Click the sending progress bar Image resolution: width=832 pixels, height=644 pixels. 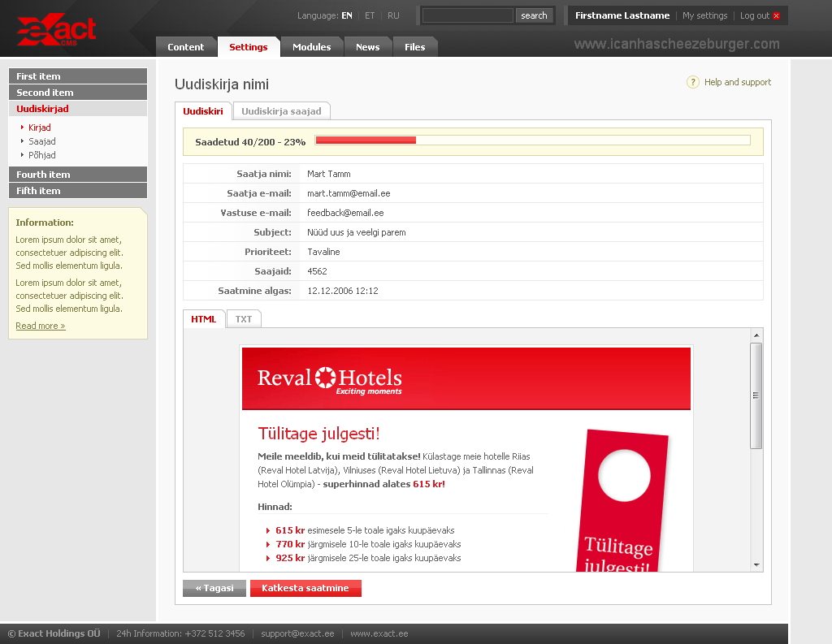533,140
